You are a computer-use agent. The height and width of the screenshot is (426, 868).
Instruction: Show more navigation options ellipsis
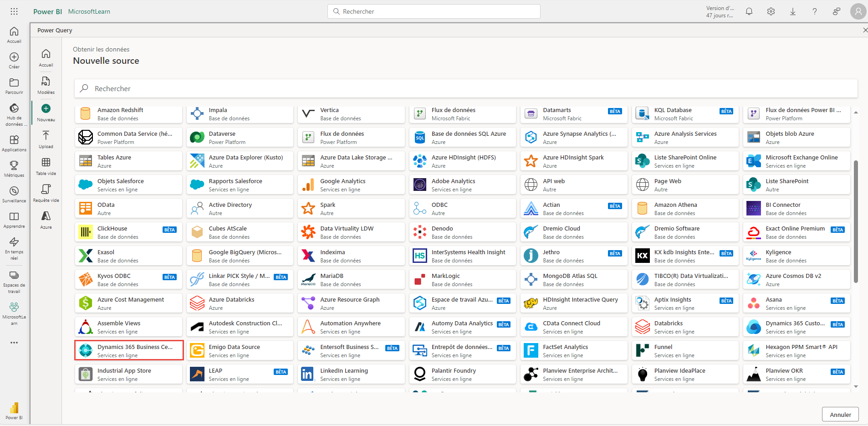click(x=14, y=343)
